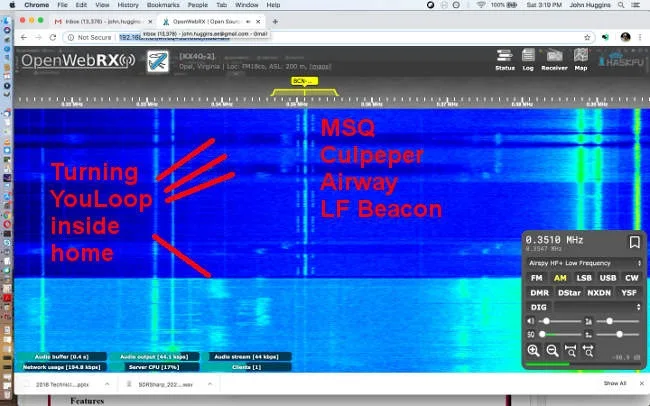This screenshot has height=406, width=650.
Task: Adjust the waterfall min level slider
Action: click(x=618, y=334)
